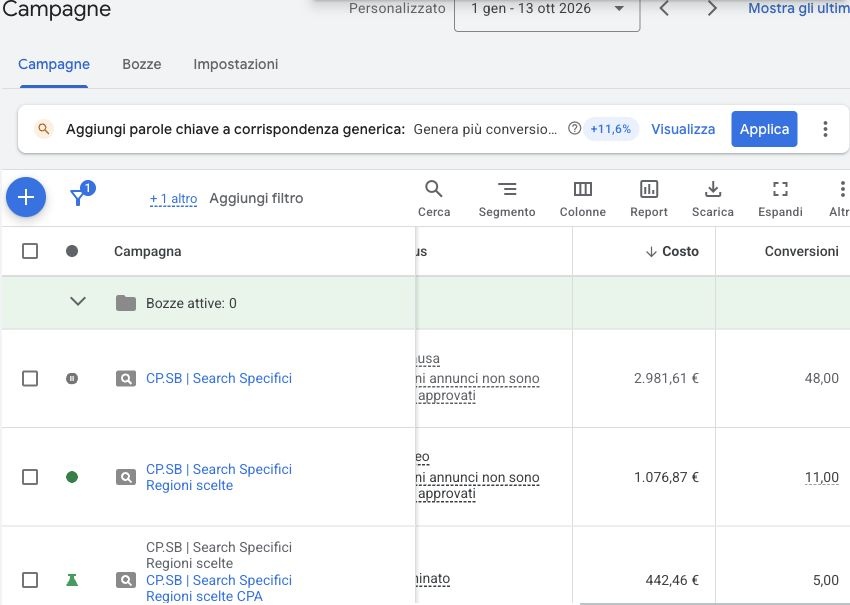Click the 'Bozze attive: 0' label
This screenshot has width=850, height=605.
click(191, 303)
